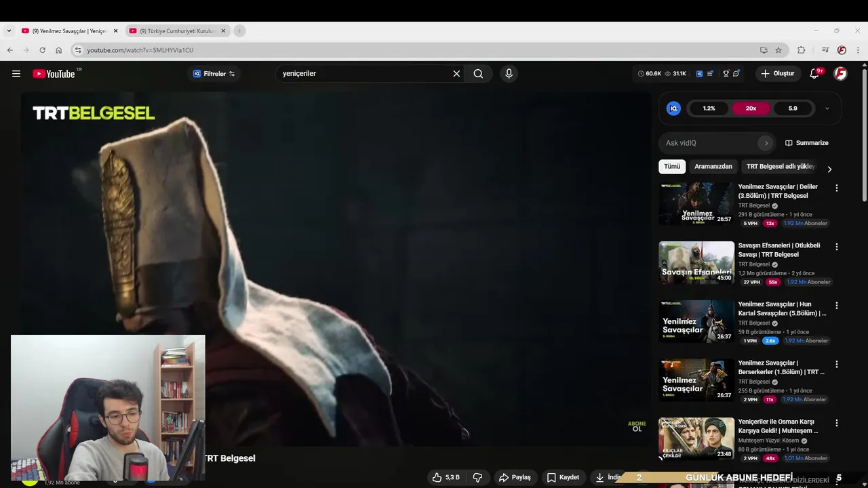
Task: Reload the current page
Action: [x=42, y=50]
